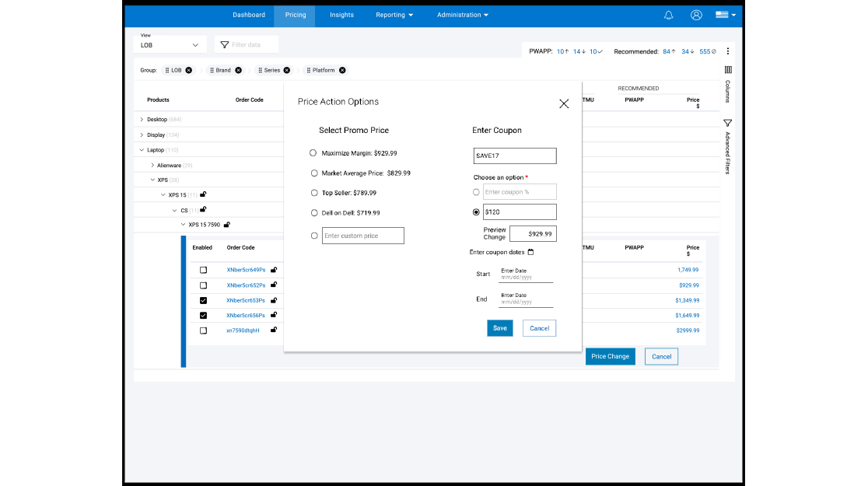Open the language flag selector

click(725, 15)
